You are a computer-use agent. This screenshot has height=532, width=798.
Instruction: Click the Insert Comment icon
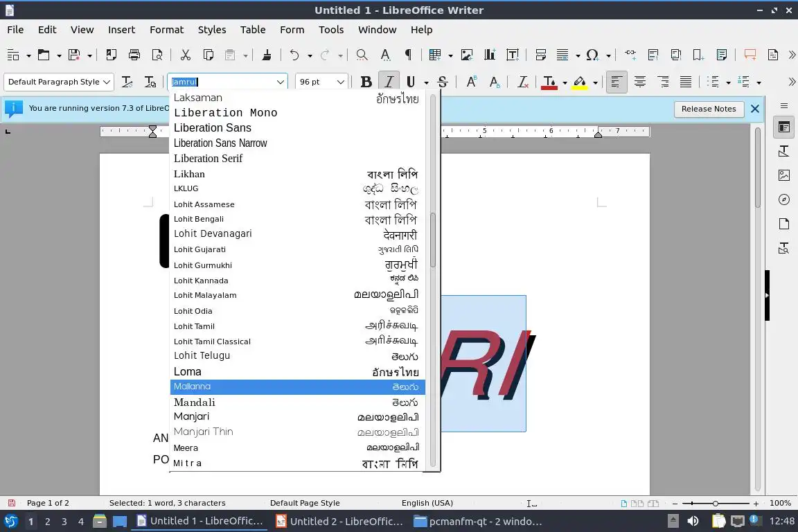750,55
